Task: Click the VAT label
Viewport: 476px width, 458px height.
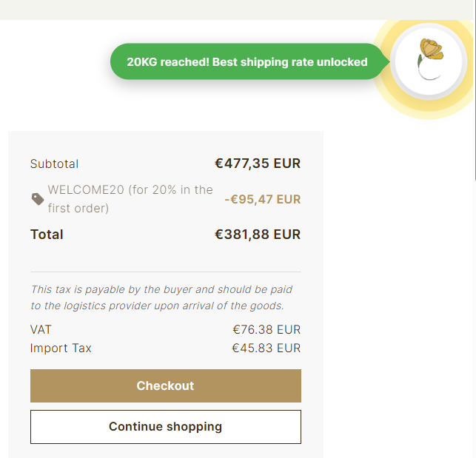Action: tap(41, 330)
